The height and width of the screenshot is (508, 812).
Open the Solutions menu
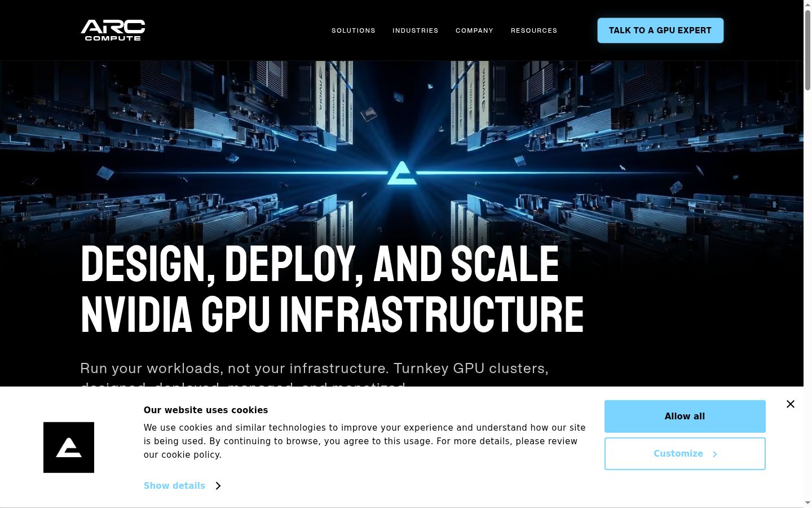coord(354,30)
